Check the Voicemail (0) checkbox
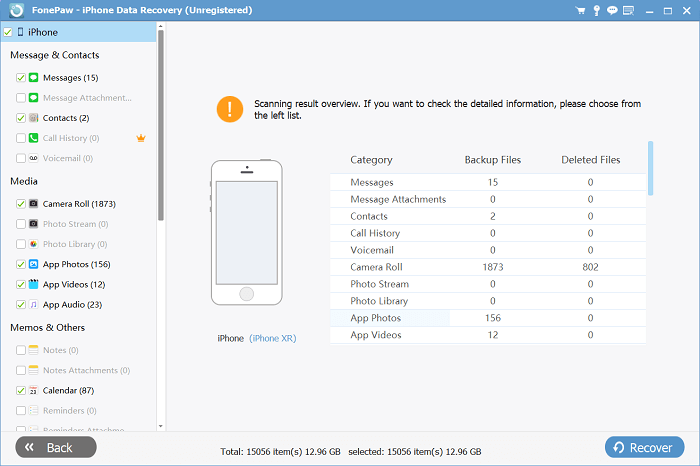700x466 pixels. click(21, 158)
